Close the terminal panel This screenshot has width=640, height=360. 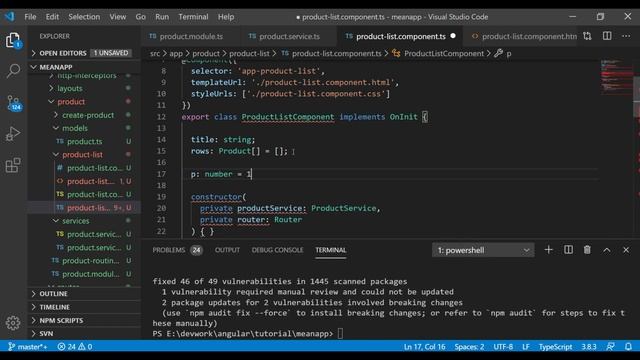(626, 250)
